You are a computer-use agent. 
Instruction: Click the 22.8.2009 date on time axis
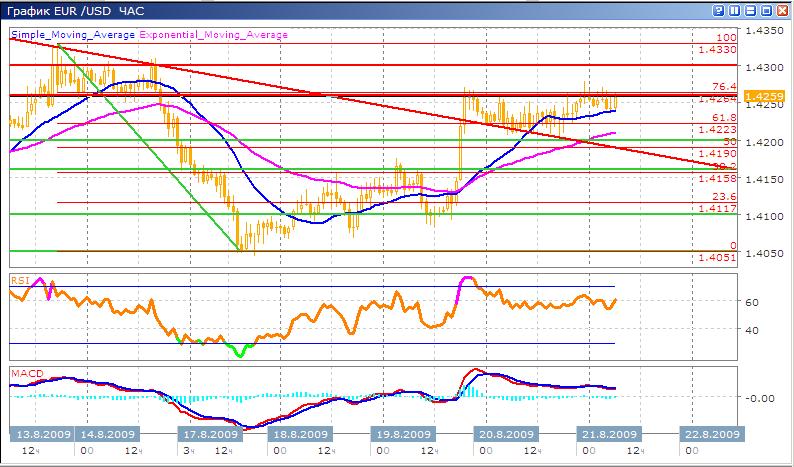tap(713, 434)
